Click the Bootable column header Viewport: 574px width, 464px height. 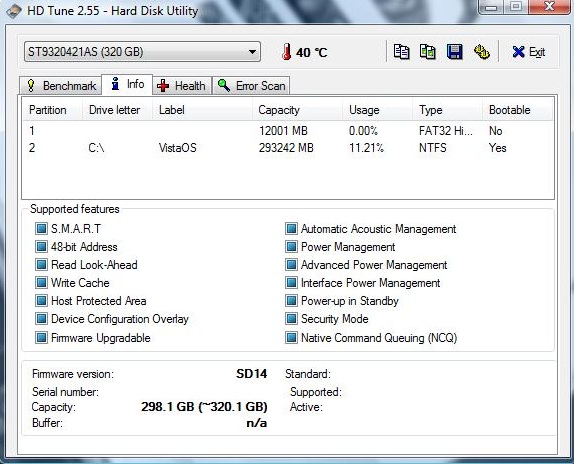517,110
